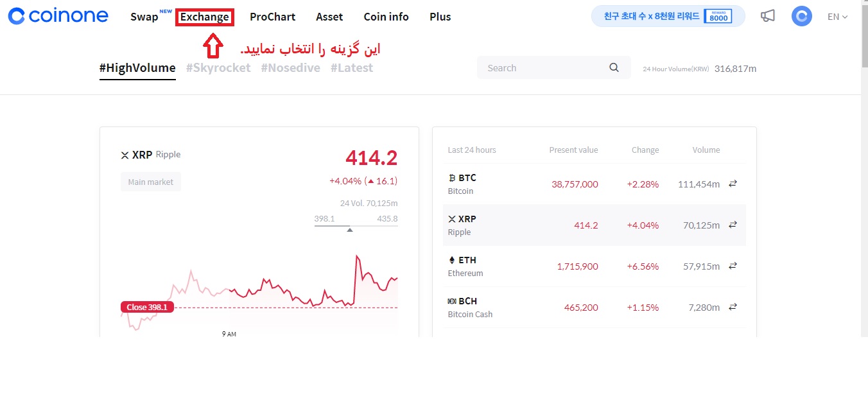Click the XRP coin icon in the table row
The width and height of the screenshot is (868, 400).
tap(451, 219)
